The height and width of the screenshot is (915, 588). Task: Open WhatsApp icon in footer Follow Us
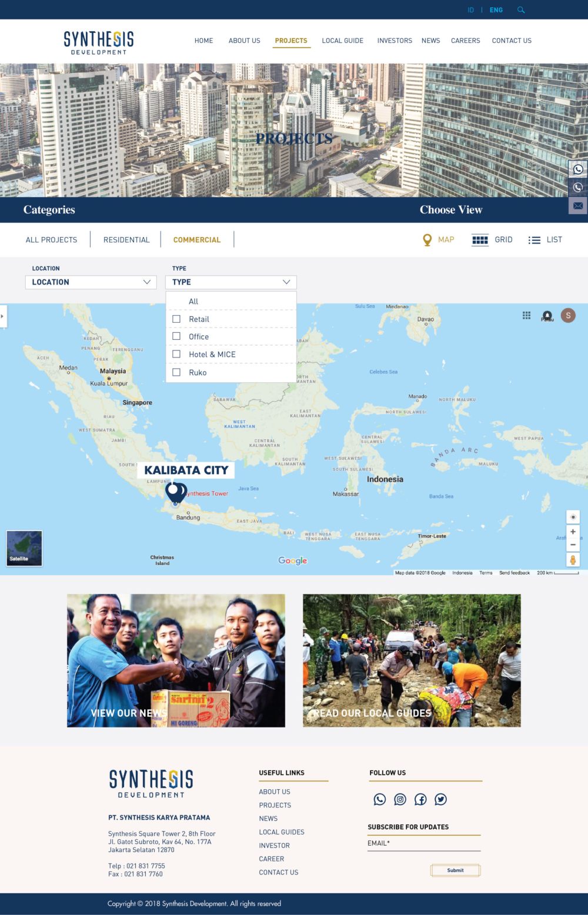tap(380, 799)
